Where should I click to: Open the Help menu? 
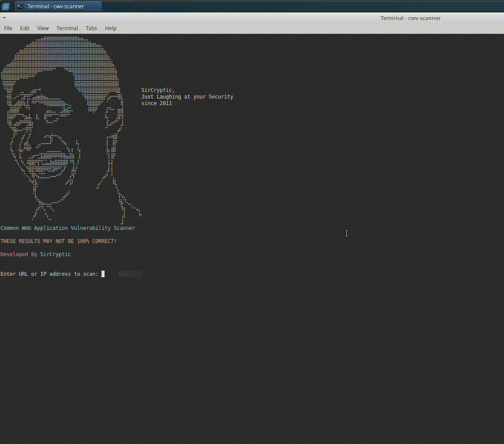[x=111, y=28]
